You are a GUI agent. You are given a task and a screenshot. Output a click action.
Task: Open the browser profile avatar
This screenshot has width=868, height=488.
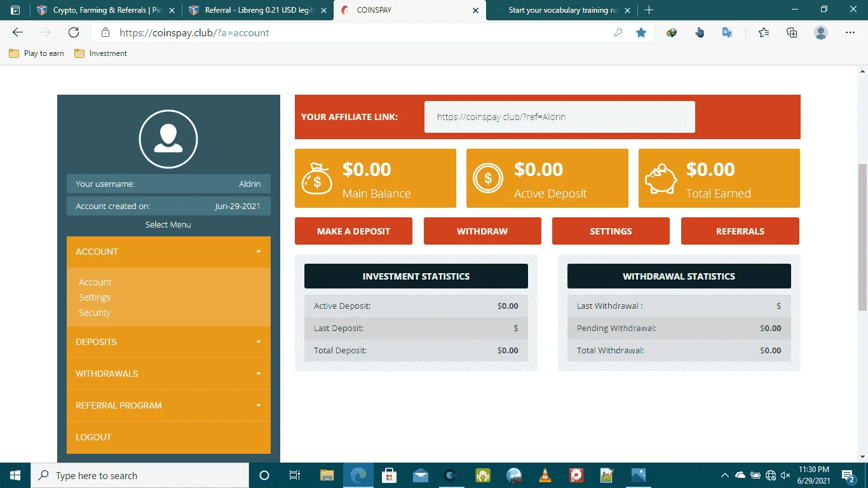[821, 32]
